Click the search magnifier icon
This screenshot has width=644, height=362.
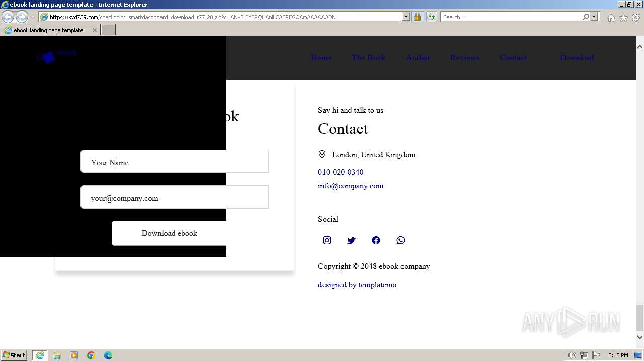click(586, 17)
